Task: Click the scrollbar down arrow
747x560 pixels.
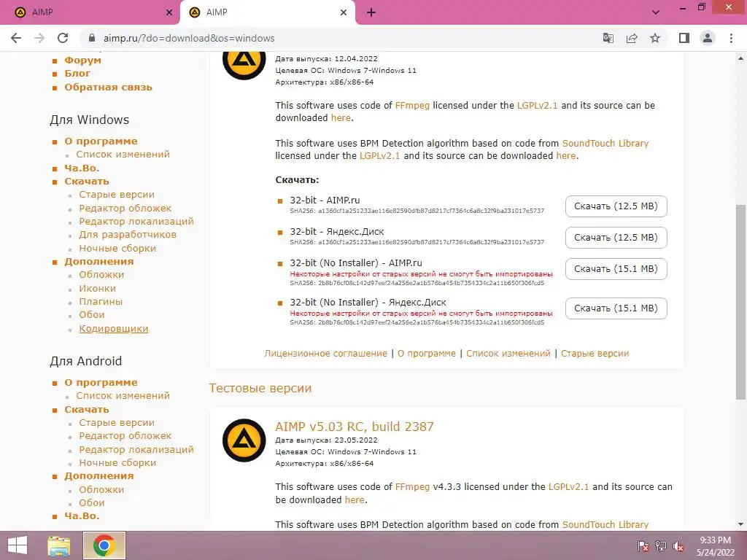Action: [740, 524]
